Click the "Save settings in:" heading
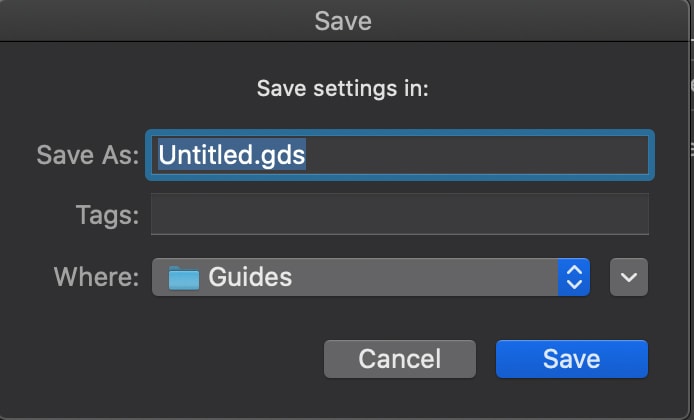Viewport: 694px width, 420px height. coord(343,88)
